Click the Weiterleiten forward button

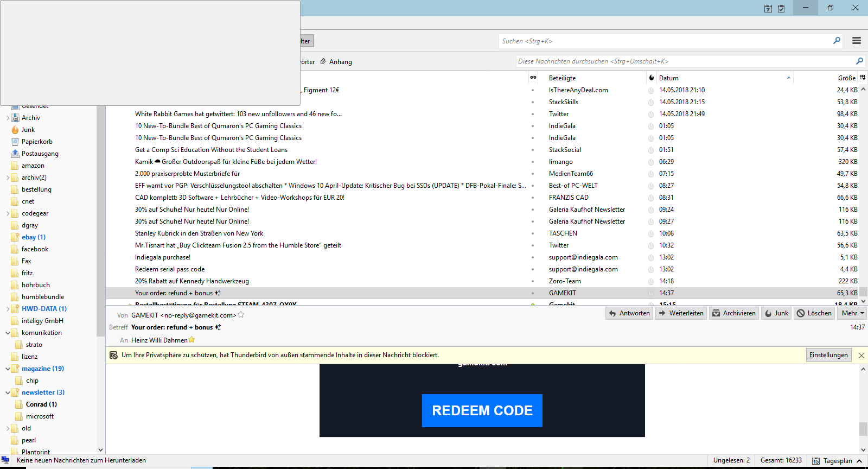pos(681,313)
